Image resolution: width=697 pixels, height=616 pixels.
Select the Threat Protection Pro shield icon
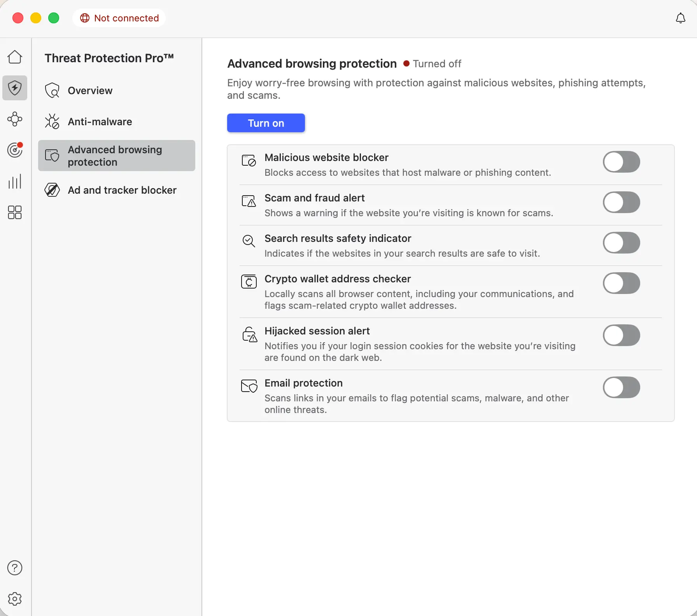click(14, 88)
